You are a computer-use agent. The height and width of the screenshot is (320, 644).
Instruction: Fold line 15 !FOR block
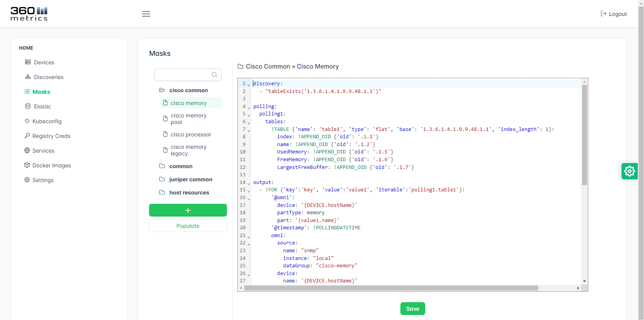point(249,191)
